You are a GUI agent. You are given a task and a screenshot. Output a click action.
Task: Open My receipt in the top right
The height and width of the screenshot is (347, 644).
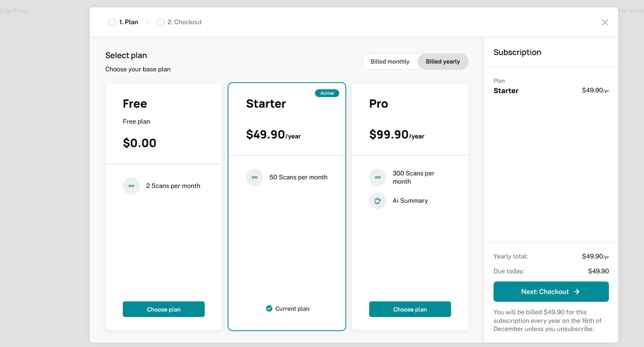point(631,11)
